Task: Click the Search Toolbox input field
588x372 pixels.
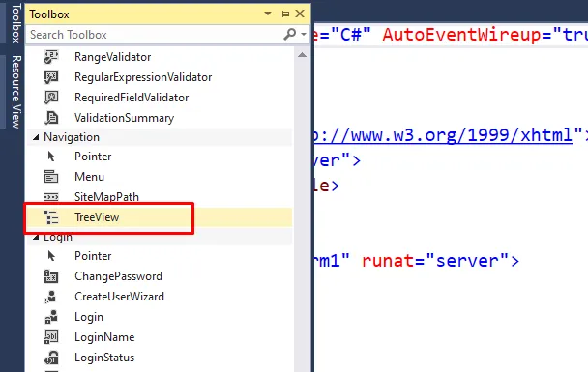Action: tap(154, 35)
